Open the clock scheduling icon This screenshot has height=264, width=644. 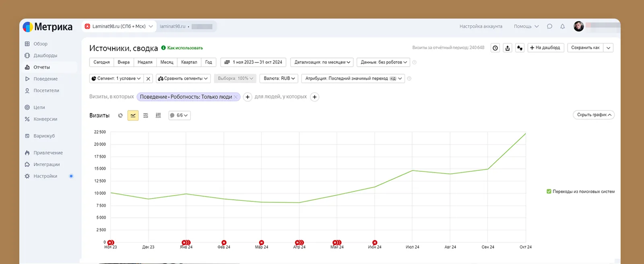point(495,48)
